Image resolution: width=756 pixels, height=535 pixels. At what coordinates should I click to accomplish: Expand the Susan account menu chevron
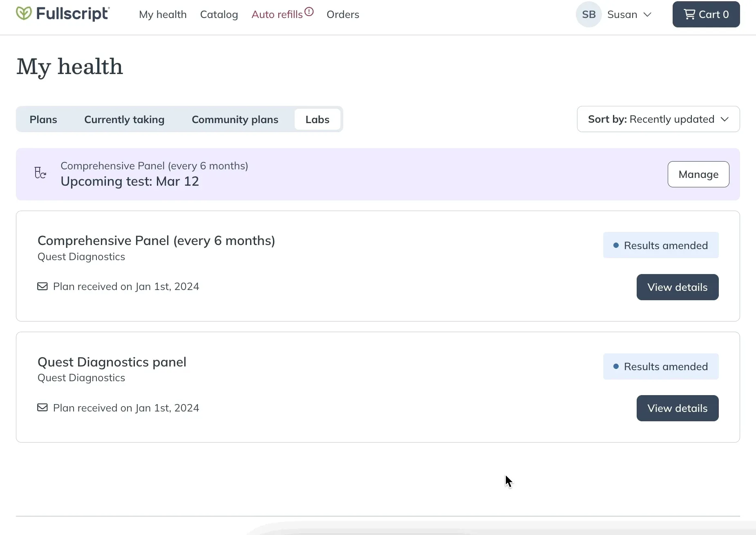coord(647,15)
